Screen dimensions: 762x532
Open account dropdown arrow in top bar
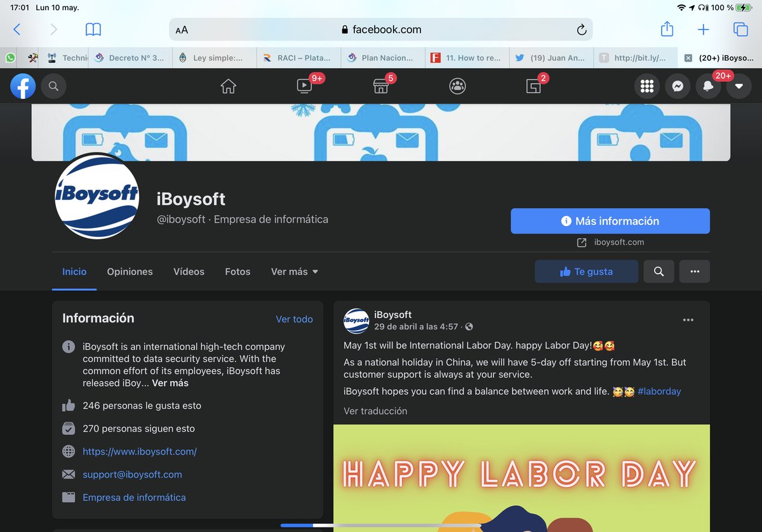(739, 86)
